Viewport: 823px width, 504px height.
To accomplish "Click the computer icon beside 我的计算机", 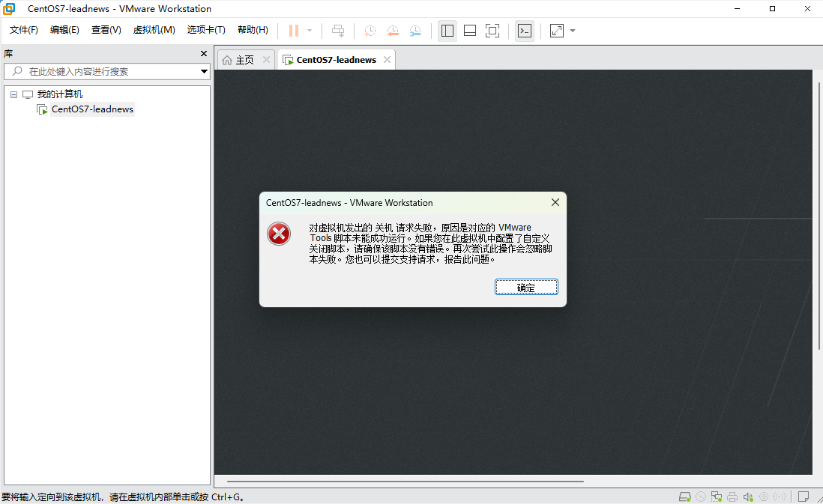I will click(x=28, y=94).
